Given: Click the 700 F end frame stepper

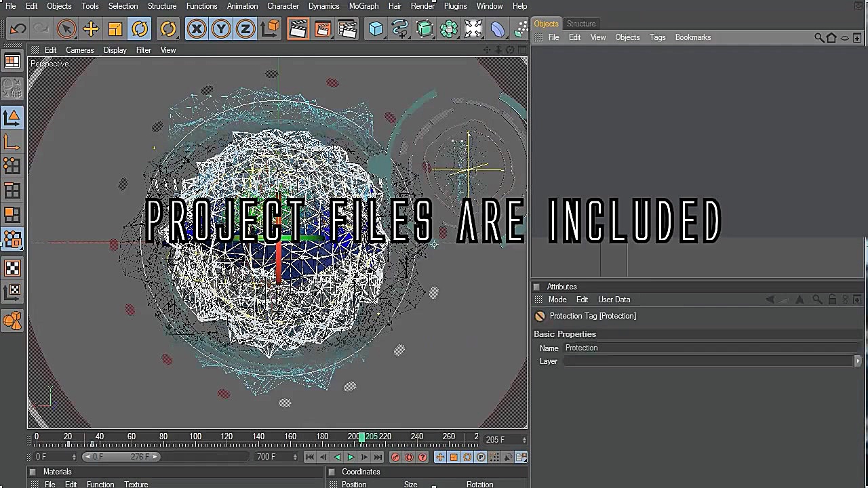Looking at the screenshot, I should (295, 457).
